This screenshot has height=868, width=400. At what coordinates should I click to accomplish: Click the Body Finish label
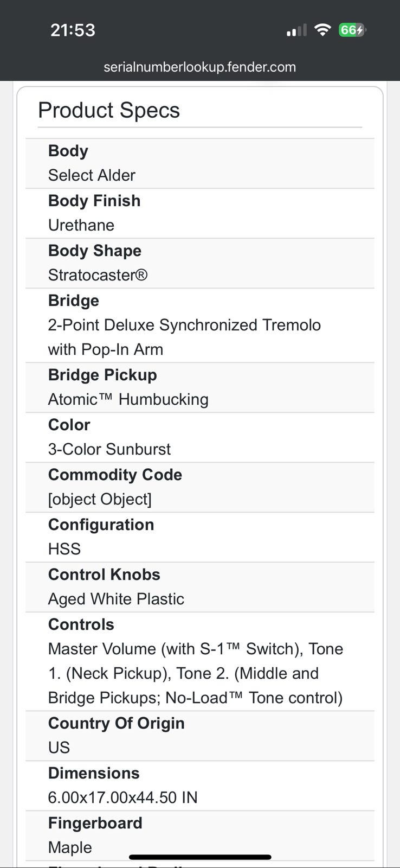pos(94,201)
